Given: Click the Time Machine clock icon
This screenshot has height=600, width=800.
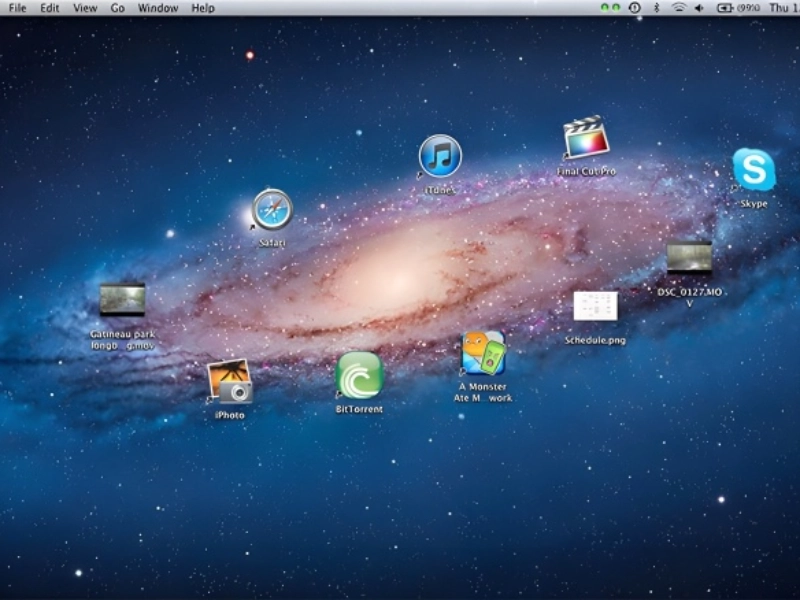Looking at the screenshot, I should pos(634,8).
